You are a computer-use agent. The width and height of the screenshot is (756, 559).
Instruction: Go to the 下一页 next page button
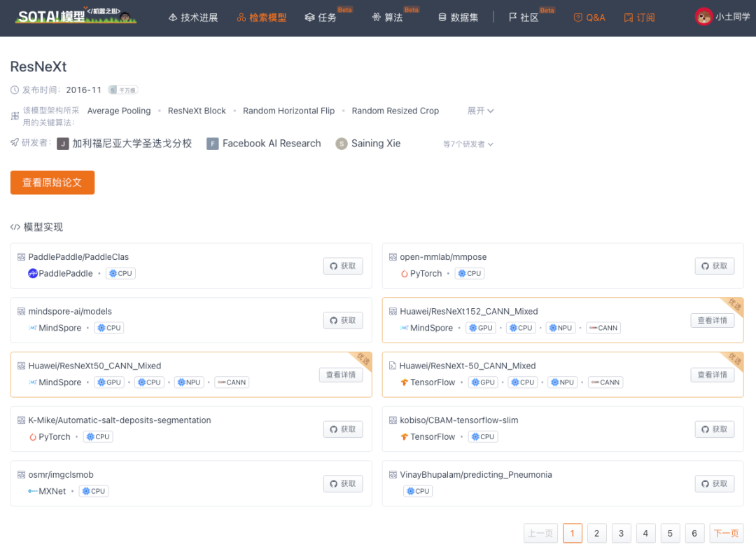[726, 534]
